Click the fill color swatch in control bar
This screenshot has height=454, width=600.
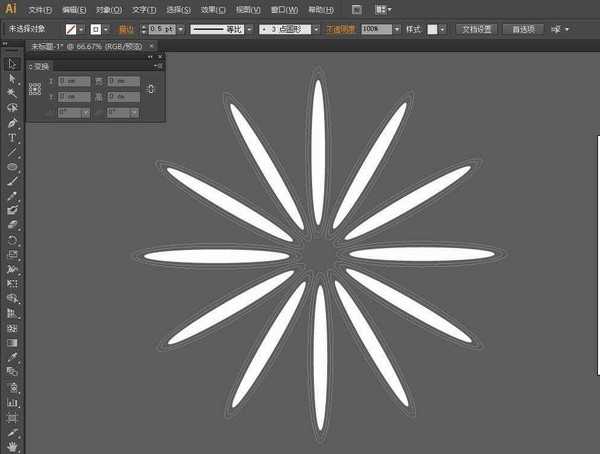click(x=70, y=30)
